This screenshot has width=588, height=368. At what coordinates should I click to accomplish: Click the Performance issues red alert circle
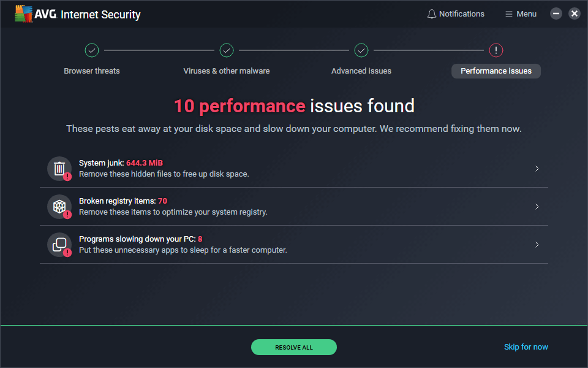pos(496,50)
